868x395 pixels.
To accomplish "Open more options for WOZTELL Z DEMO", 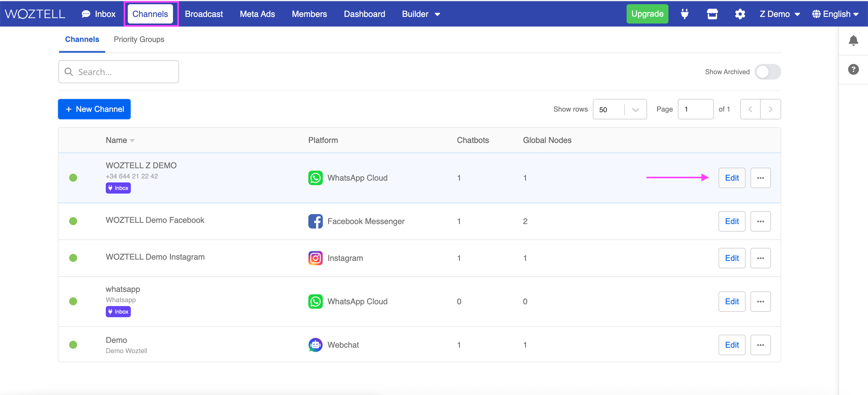I will coord(760,178).
